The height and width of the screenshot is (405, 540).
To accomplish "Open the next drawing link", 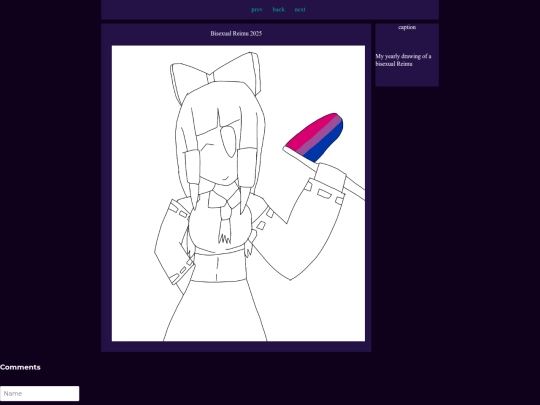I will [300, 10].
